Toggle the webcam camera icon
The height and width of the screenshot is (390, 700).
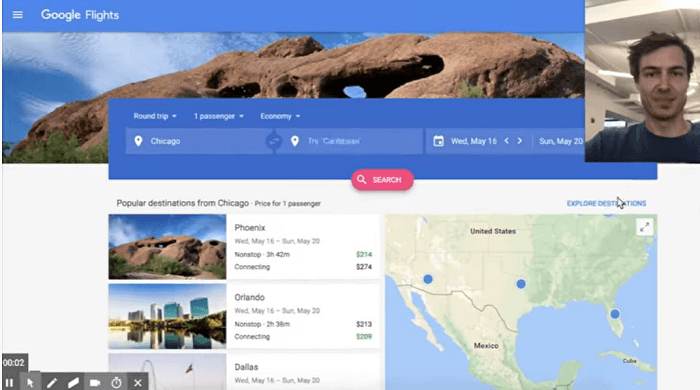(95, 382)
